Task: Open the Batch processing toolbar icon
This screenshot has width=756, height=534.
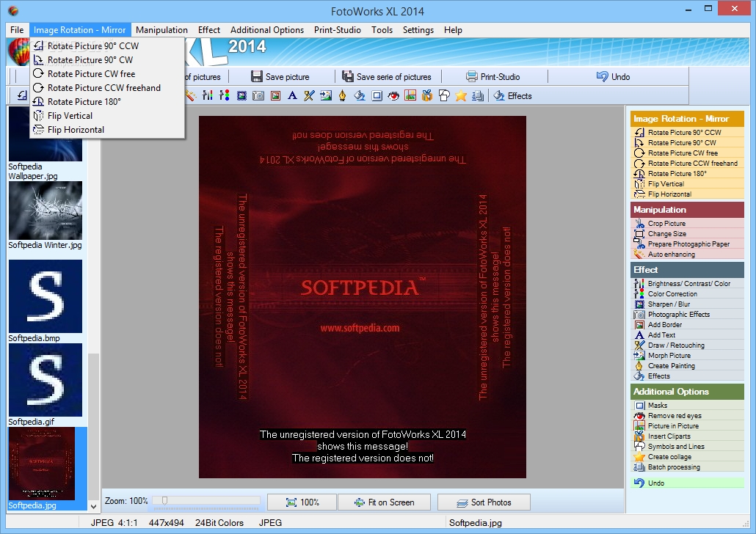Action: coord(478,95)
